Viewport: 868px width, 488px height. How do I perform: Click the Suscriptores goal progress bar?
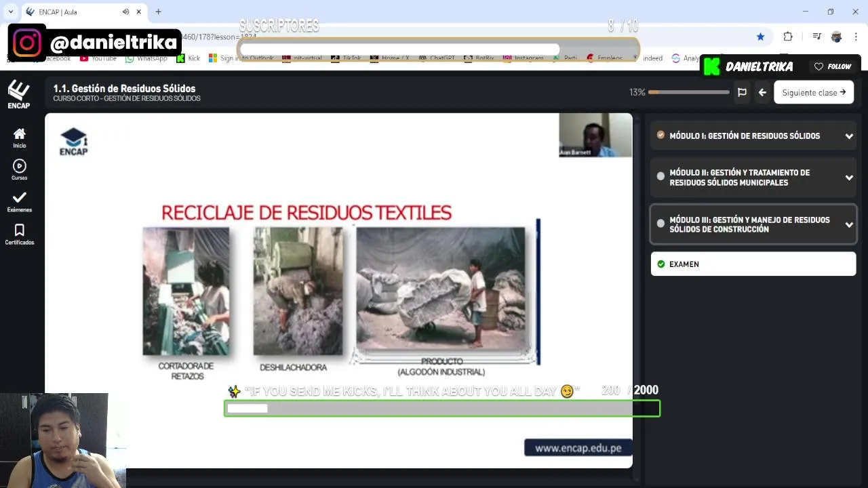coord(438,49)
